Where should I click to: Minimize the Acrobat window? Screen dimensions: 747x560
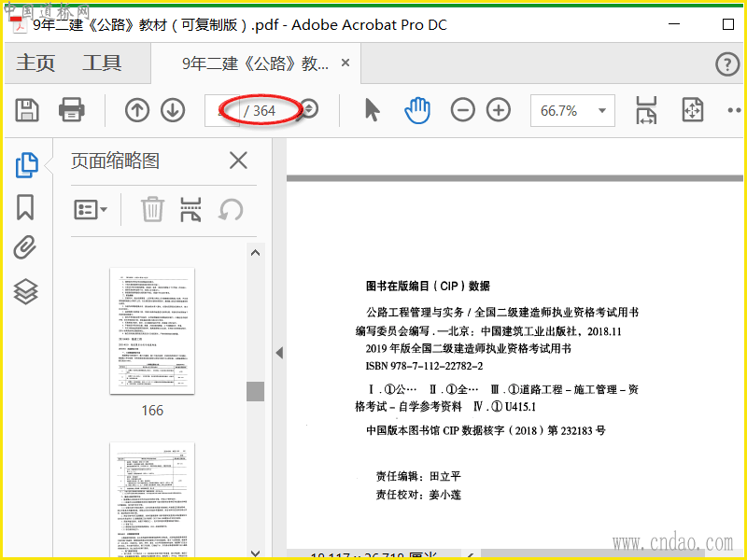(x=674, y=24)
